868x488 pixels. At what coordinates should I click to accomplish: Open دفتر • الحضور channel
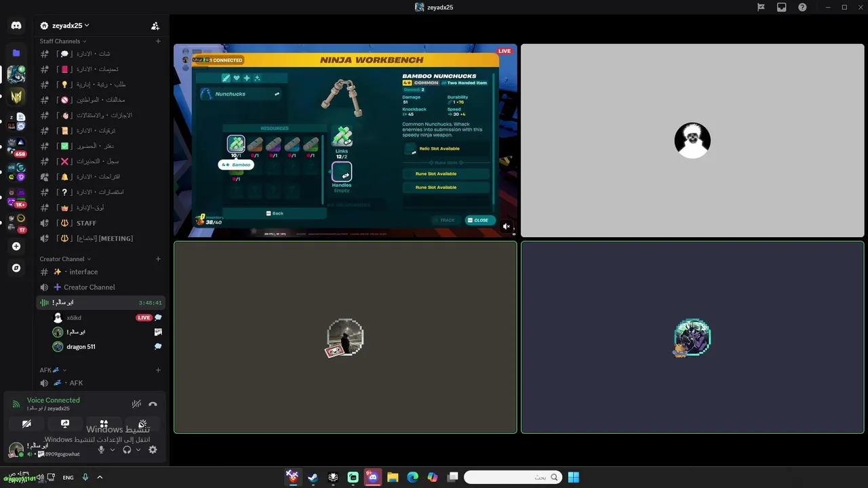coord(100,146)
